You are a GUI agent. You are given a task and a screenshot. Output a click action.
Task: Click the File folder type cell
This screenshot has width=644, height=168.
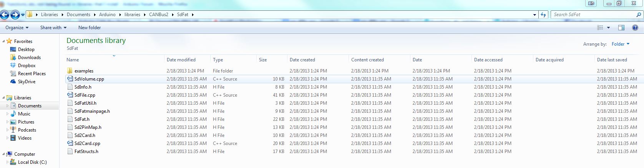point(223,71)
